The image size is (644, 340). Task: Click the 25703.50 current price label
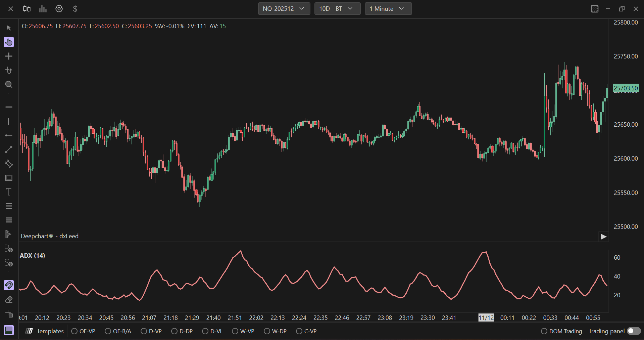[626, 88]
